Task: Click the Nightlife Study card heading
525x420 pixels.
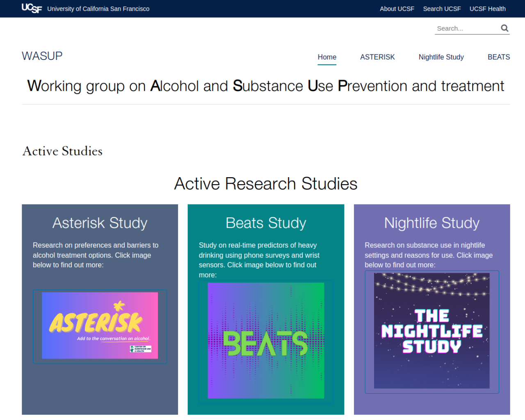Action: [x=432, y=223]
